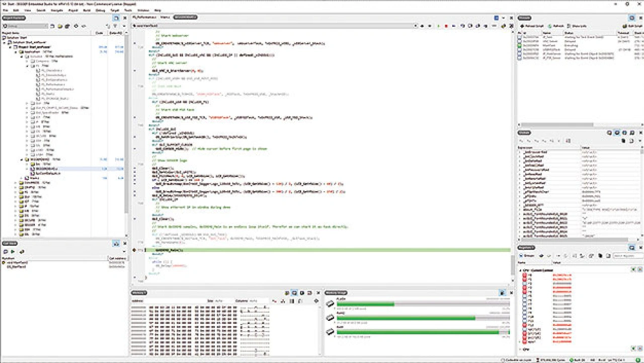This screenshot has width=644, height=363.
Task: Click the red Stop debugging icon
Action: click(x=446, y=26)
